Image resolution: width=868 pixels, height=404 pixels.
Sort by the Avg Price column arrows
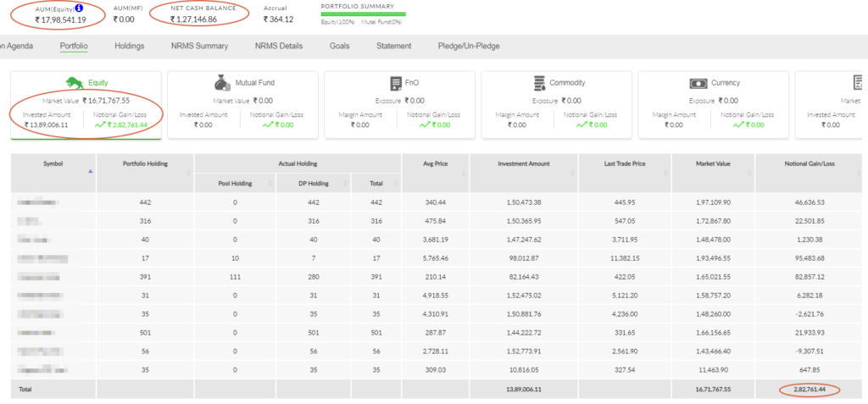[x=464, y=174]
